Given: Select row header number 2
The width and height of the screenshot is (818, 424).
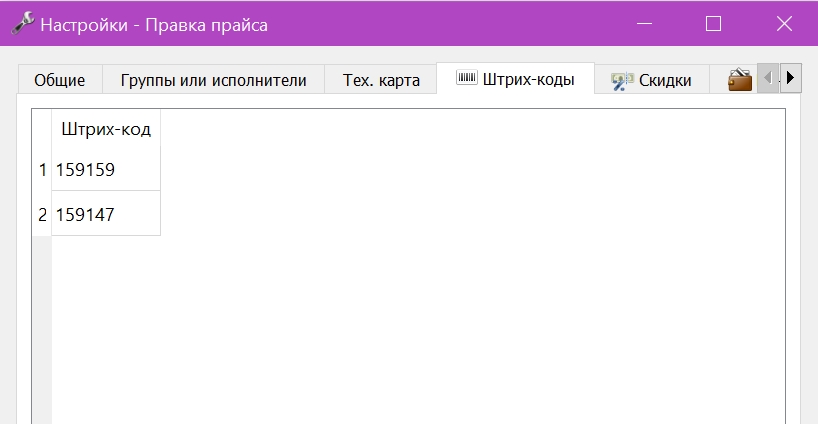Looking at the screenshot, I should [x=42, y=214].
